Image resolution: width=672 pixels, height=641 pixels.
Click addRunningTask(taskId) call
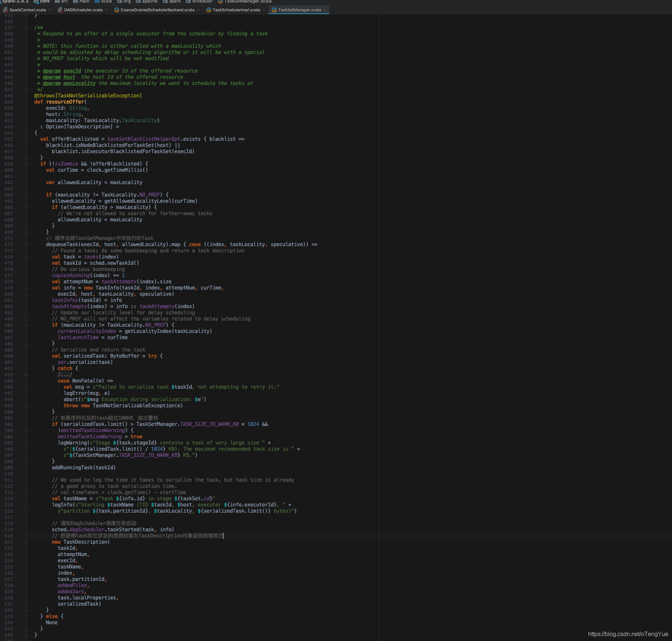(x=84, y=467)
